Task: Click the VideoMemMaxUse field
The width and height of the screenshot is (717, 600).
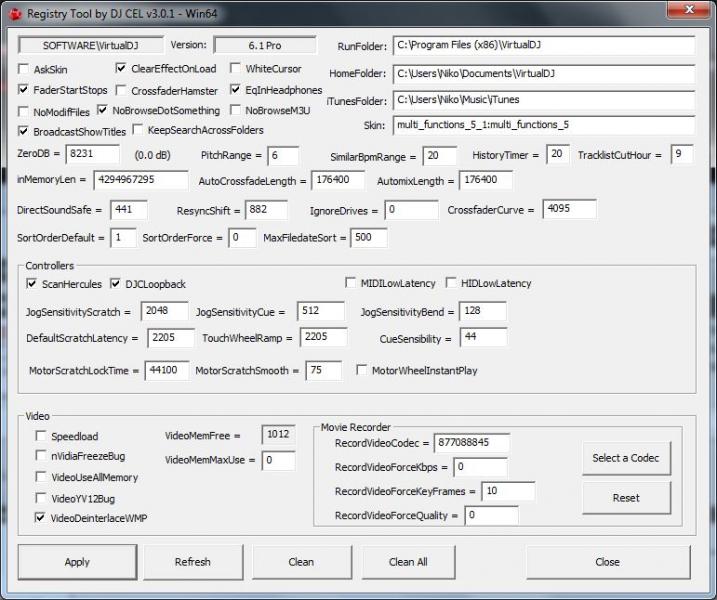Action: (278, 461)
